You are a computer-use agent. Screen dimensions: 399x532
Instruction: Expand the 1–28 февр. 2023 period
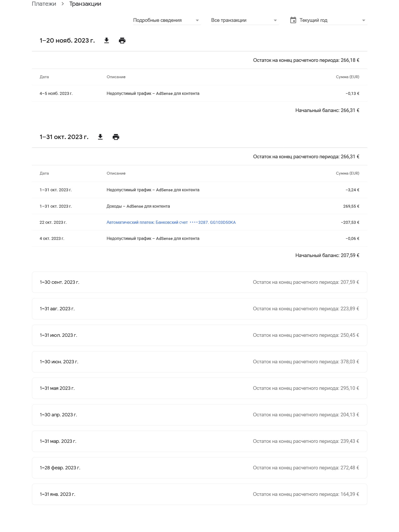click(200, 468)
